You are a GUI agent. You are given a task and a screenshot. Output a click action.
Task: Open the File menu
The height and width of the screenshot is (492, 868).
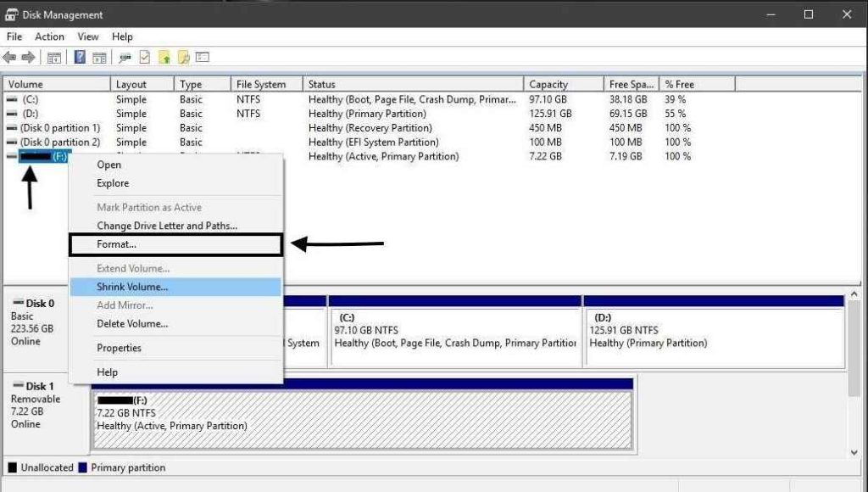(x=14, y=36)
